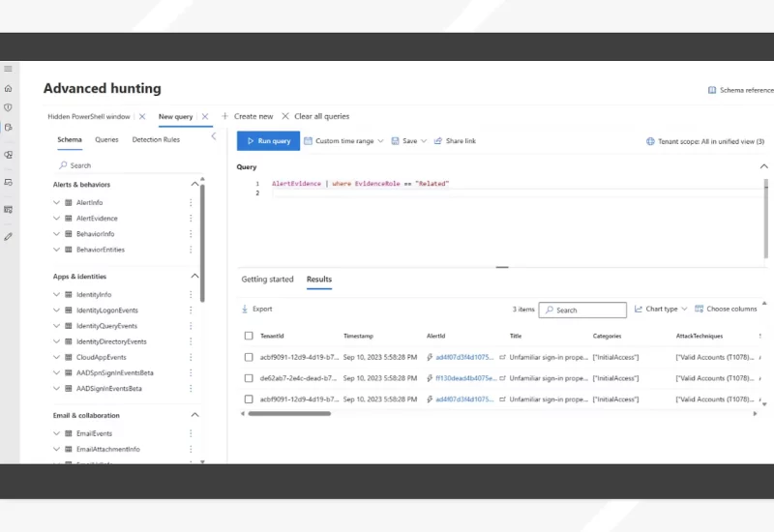Collapse the Query editor section
Image resolution: width=774 pixels, height=532 pixels.
[763, 166]
